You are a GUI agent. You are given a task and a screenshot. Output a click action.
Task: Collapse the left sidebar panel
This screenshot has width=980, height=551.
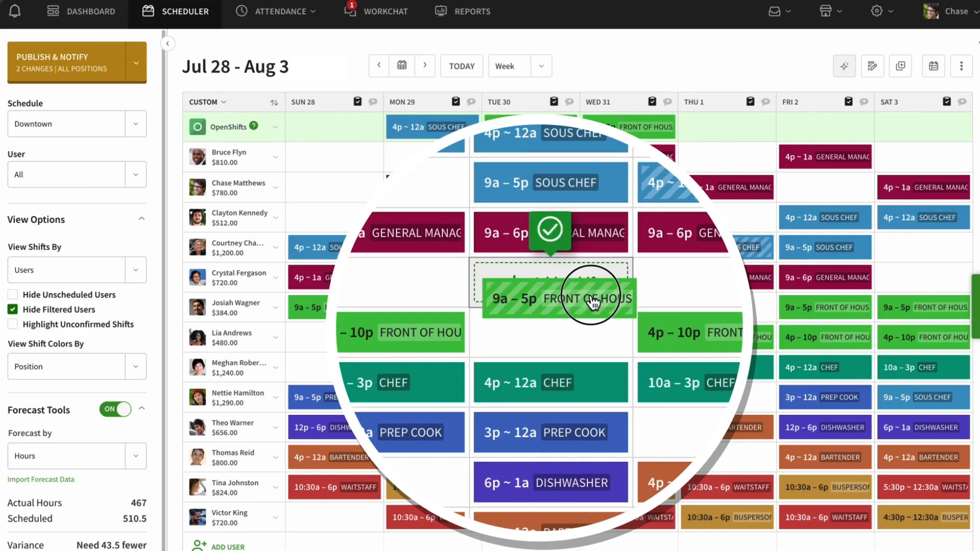[167, 44]
